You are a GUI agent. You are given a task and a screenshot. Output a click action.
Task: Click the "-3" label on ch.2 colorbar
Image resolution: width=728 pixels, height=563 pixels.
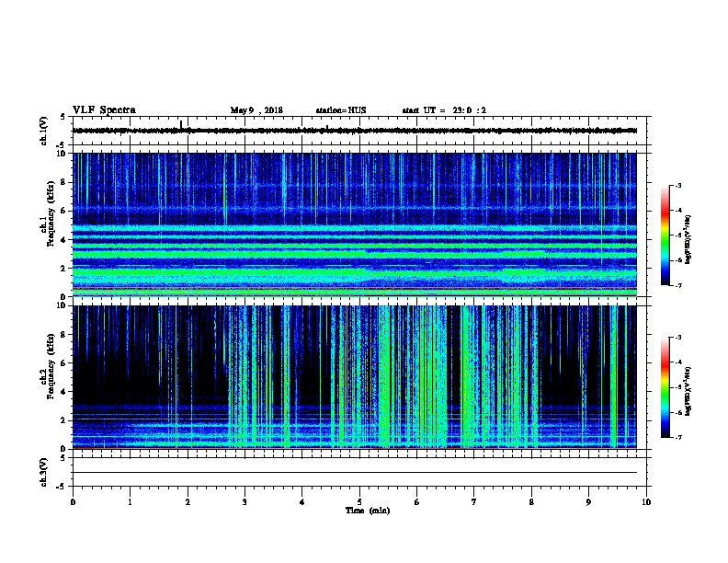tap(678, 338)
